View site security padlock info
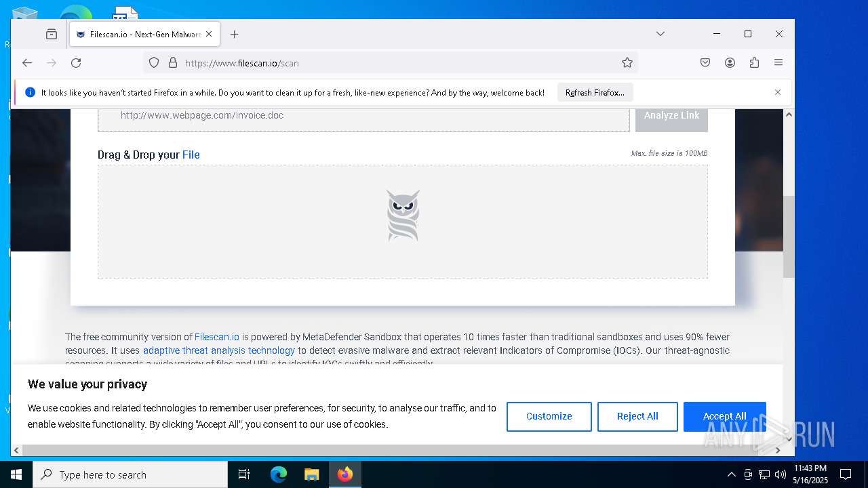The width and height of the screenshot is (868, 488). [172, 63]
